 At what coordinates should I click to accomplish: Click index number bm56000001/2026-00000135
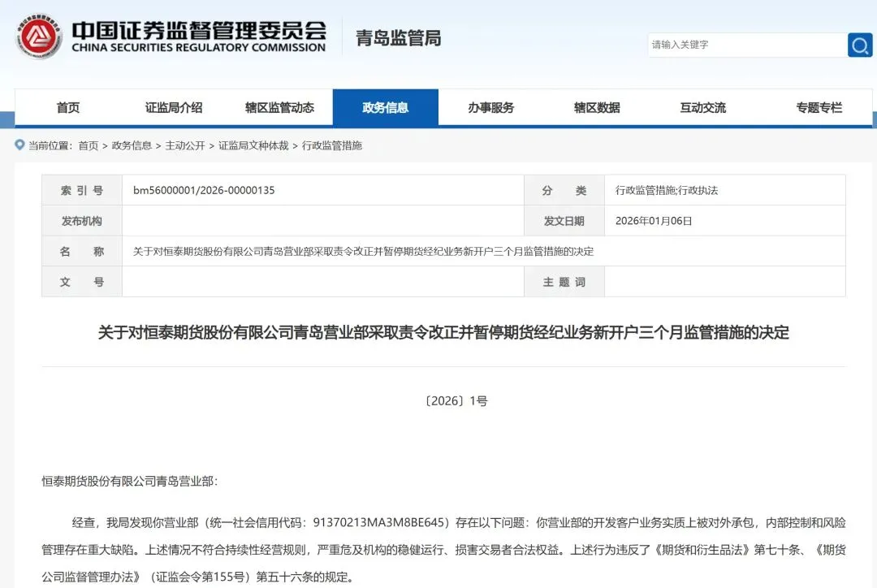[x=204, y=190]
